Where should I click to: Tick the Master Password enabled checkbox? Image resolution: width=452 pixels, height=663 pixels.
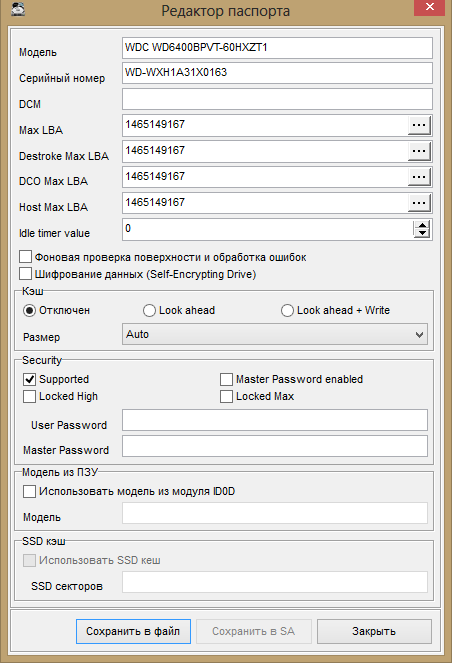pyautogui.click(x=226, y=379)
